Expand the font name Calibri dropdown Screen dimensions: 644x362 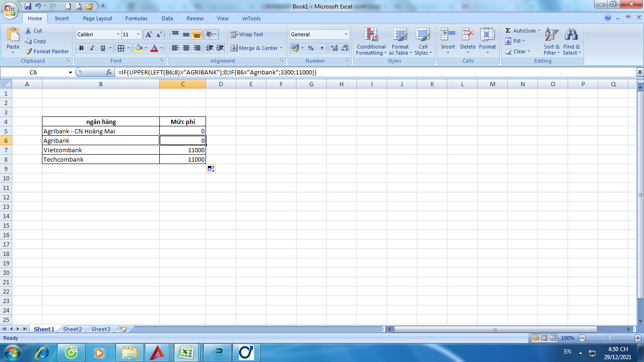point(117,34)
